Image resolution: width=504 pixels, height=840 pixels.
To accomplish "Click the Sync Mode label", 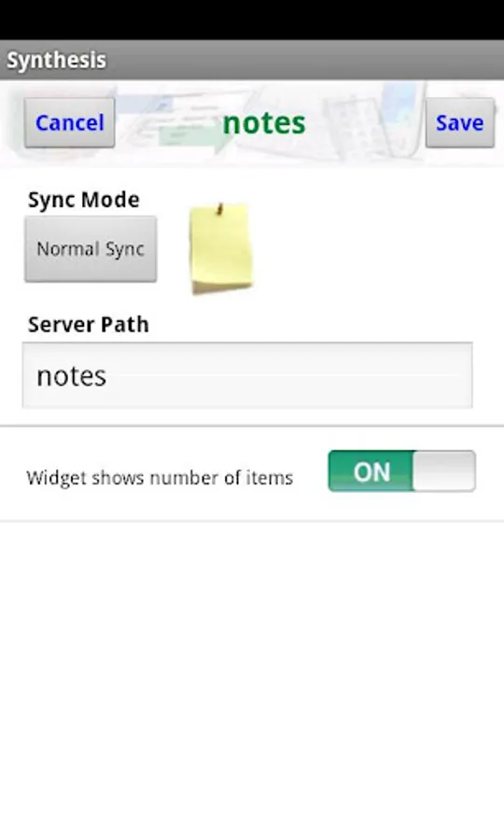I will [84, 200].
